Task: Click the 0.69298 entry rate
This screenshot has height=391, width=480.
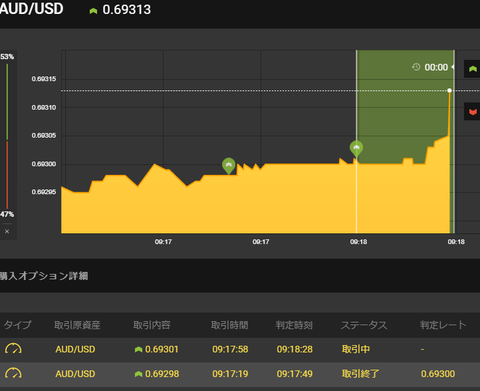Action: click(162, 374)
